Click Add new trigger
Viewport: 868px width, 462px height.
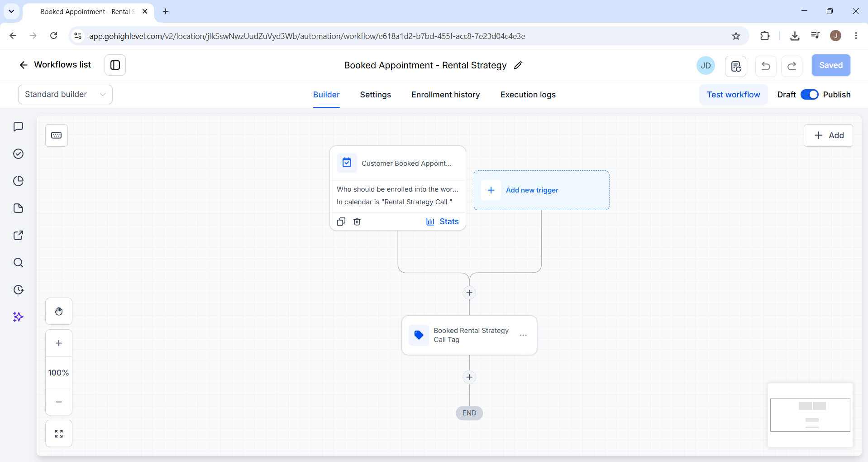(x=541, y=190)
